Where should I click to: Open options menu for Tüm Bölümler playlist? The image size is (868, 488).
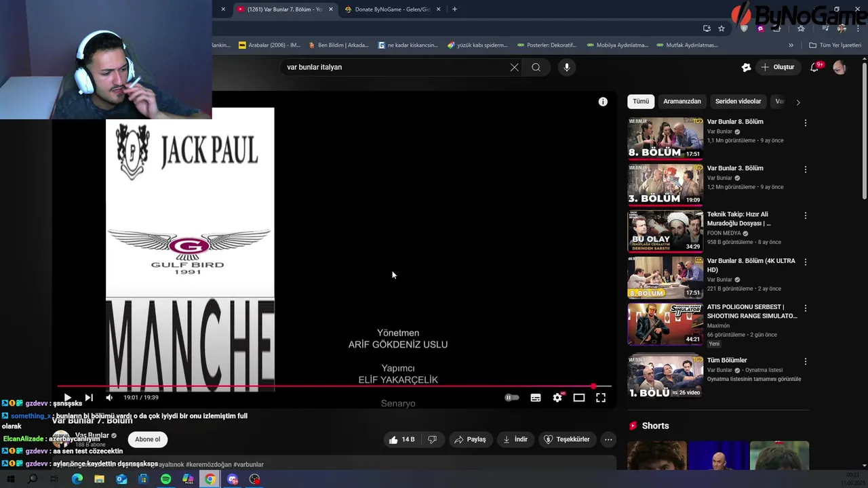coord(806,362)
